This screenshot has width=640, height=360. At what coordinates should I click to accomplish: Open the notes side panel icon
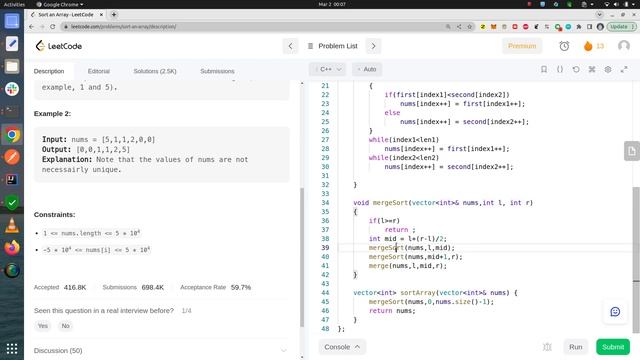coord(632,151)
